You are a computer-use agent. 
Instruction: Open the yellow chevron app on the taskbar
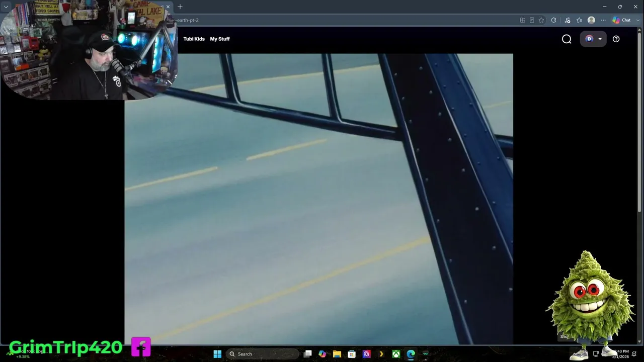381,354
